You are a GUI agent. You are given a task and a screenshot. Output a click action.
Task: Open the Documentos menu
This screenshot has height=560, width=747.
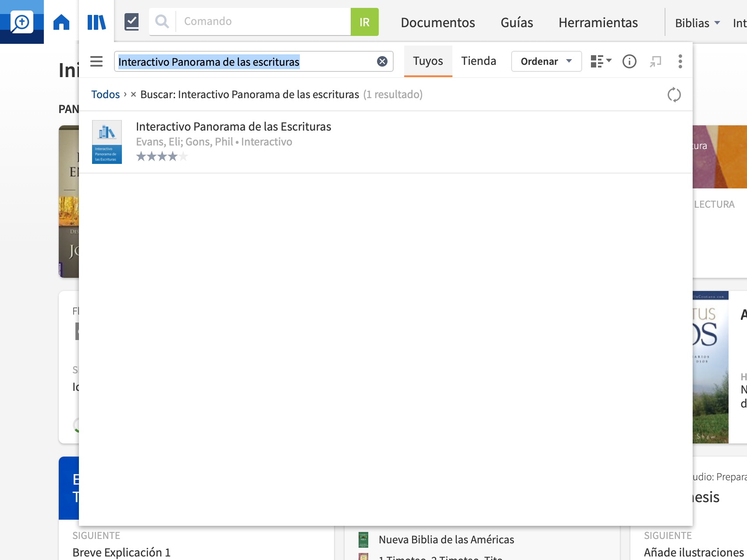[x=438, y=22]
